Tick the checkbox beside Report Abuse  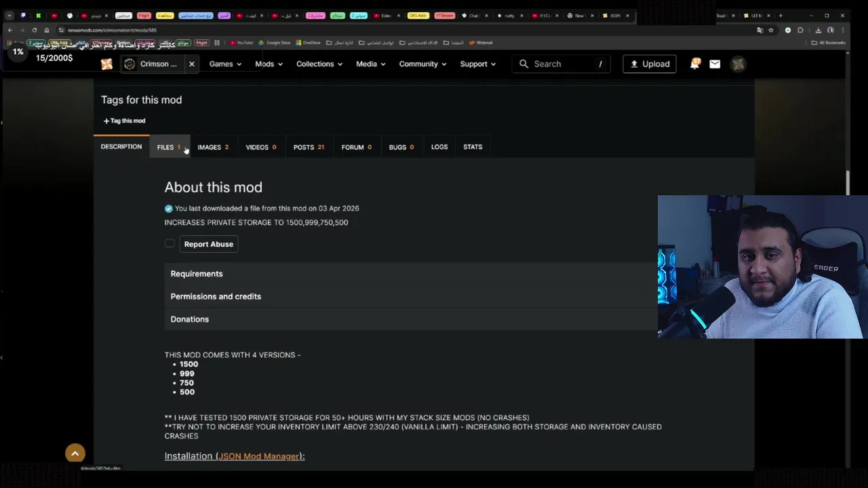click(170, 243)
